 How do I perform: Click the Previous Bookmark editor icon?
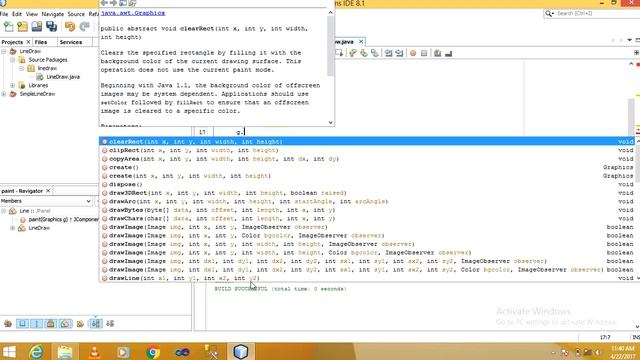coord(353,53)
